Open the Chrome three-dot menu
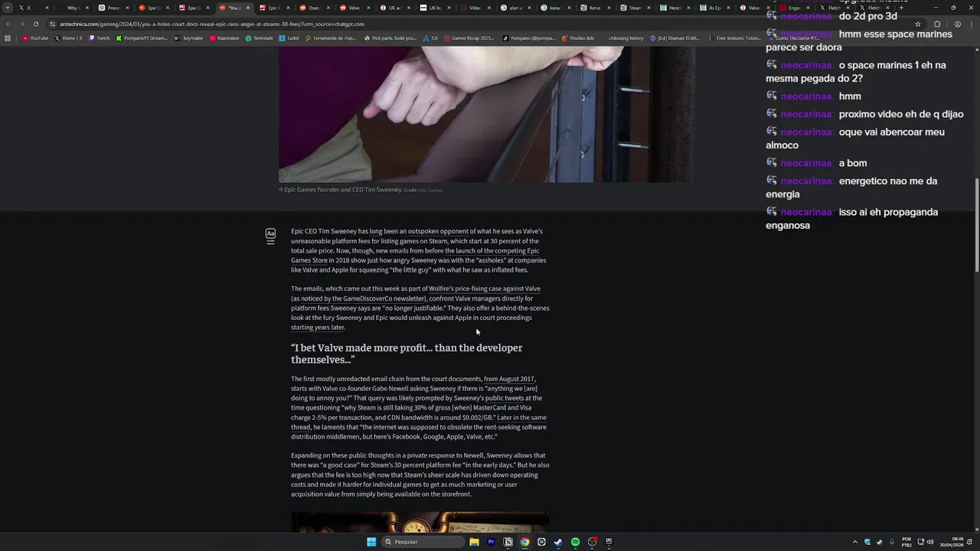The height and width of the screenshot is (551, 980). tap(972, 24)
